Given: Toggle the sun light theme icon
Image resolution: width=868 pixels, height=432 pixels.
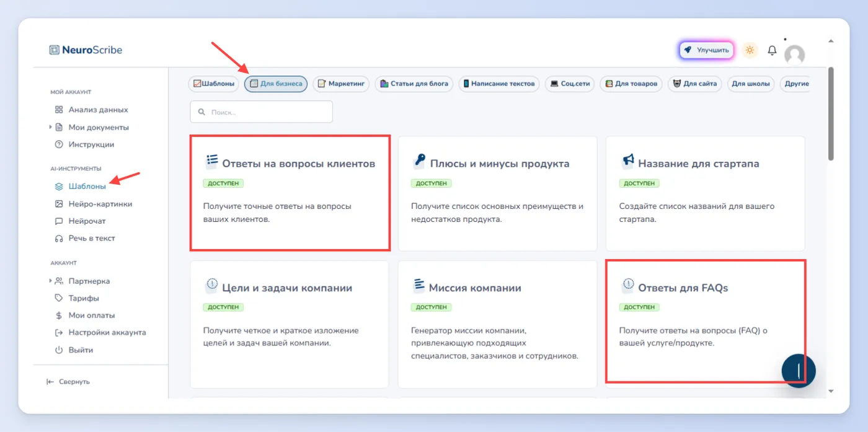Looking at the screenshot, I should [x=750, y=50].
